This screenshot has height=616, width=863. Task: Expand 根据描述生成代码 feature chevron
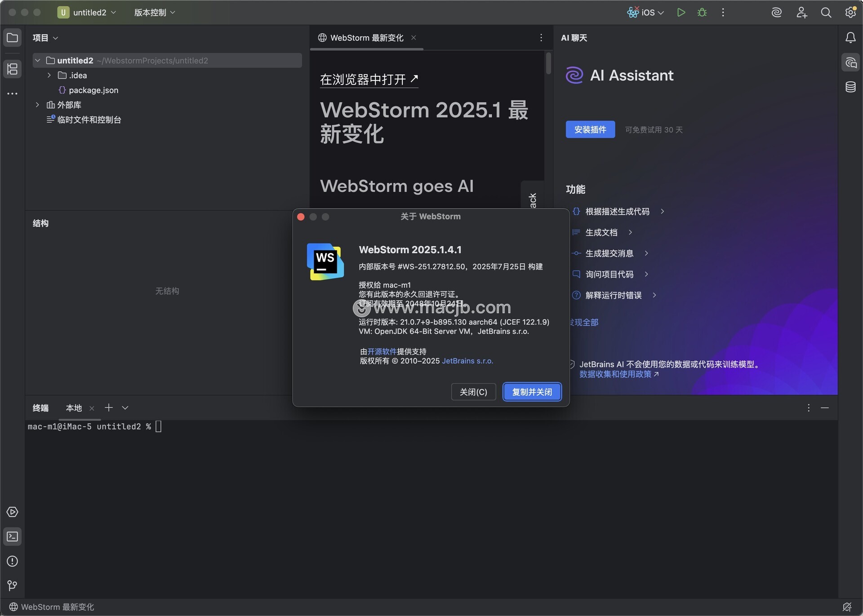[x=662, y=212]
